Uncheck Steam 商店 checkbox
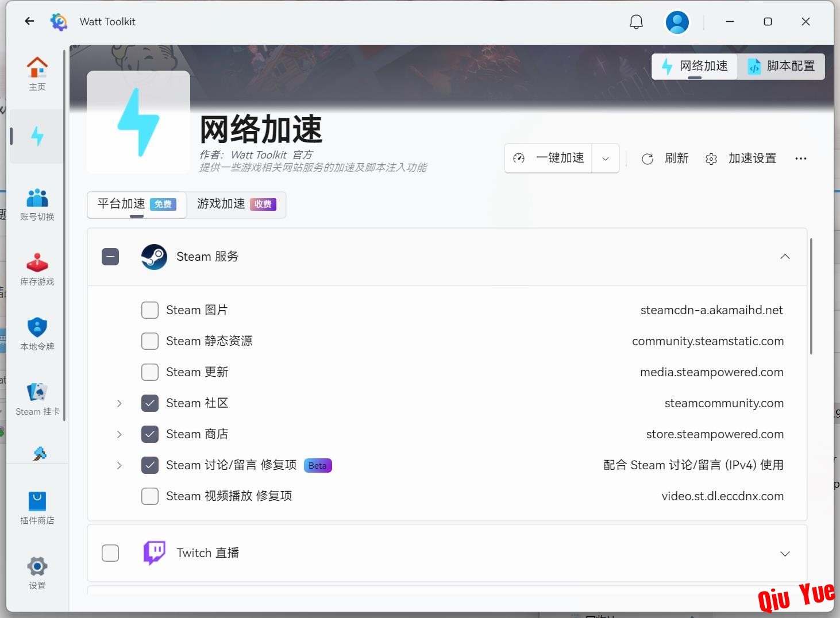 (150, 434)
